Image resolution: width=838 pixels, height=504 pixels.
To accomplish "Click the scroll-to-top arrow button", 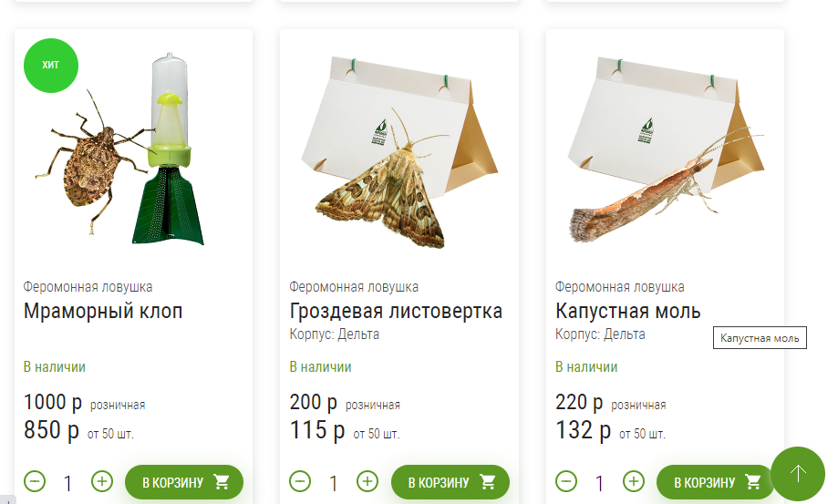I will [x=798, y=474].
